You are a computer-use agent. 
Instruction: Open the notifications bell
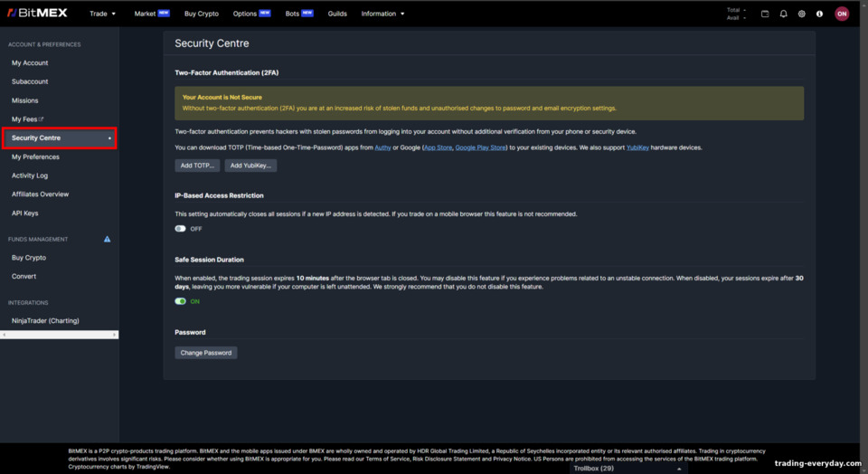pyautogui.click(x=783, y=14)
